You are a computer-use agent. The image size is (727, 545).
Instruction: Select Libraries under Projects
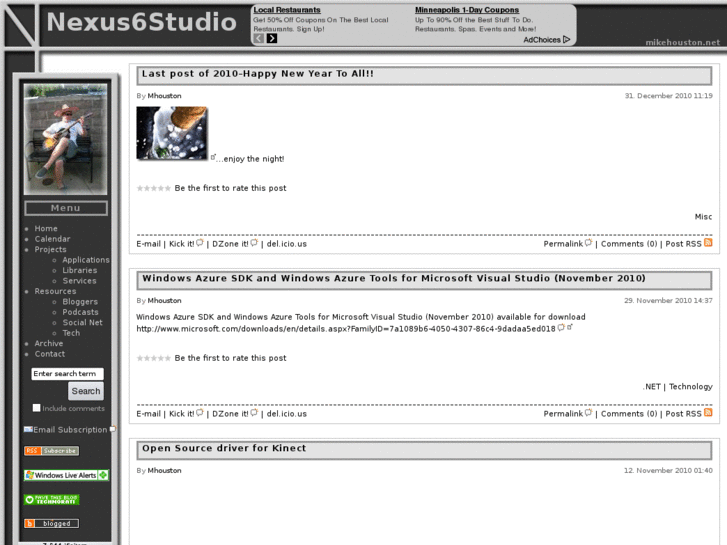80,270
